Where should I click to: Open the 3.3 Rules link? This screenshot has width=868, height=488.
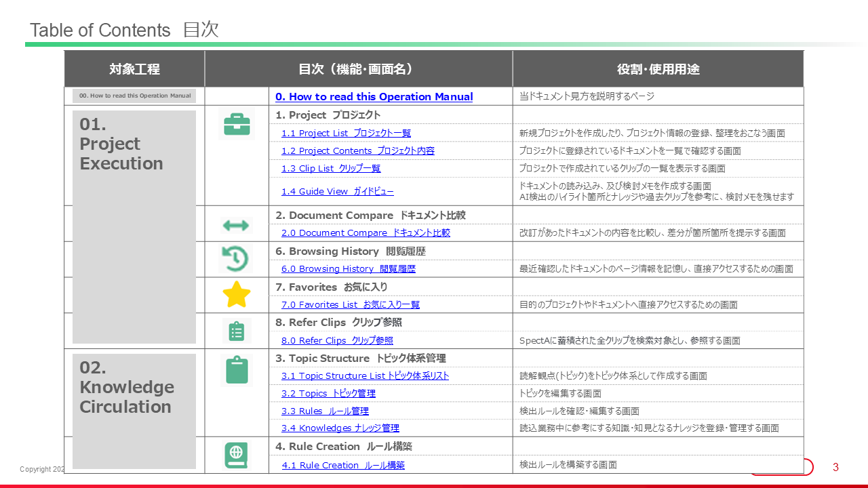325,411
